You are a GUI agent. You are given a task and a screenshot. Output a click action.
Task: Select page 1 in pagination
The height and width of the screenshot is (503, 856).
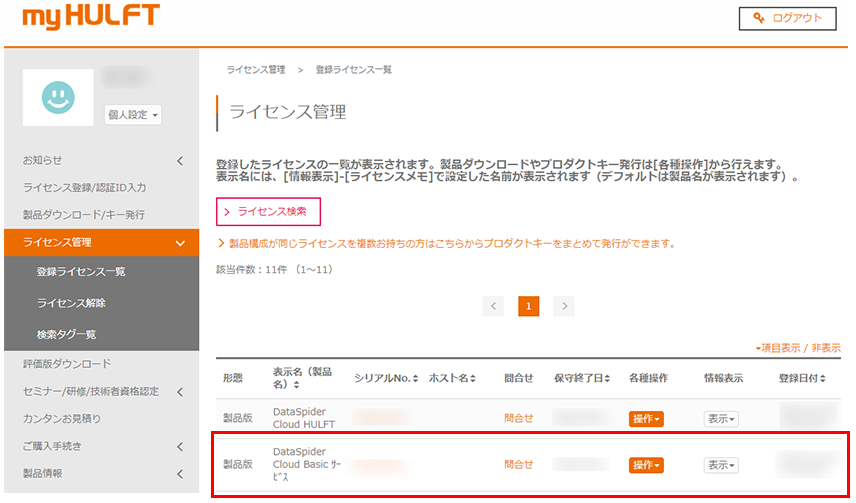[528, 306]
